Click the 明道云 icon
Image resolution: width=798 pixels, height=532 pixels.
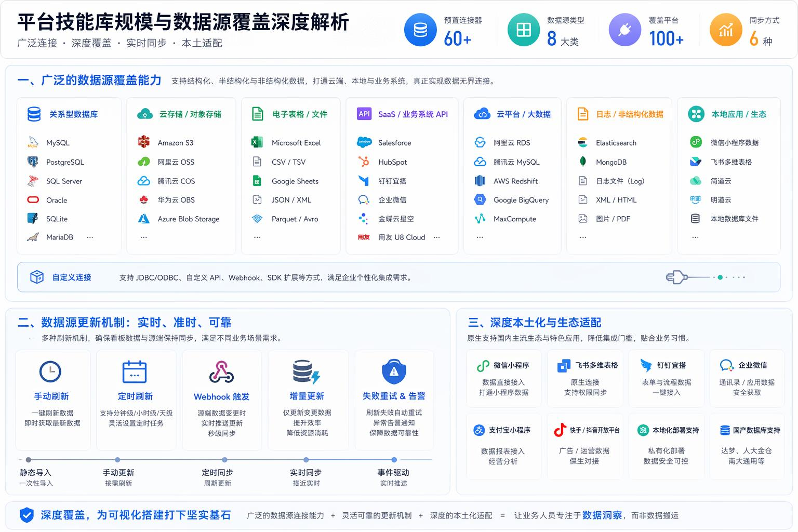[696, 199]
